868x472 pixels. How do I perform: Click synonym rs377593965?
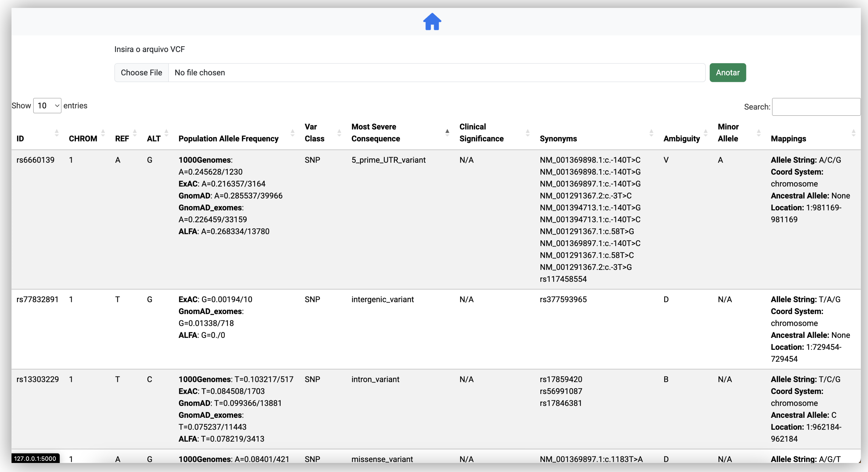563,299
